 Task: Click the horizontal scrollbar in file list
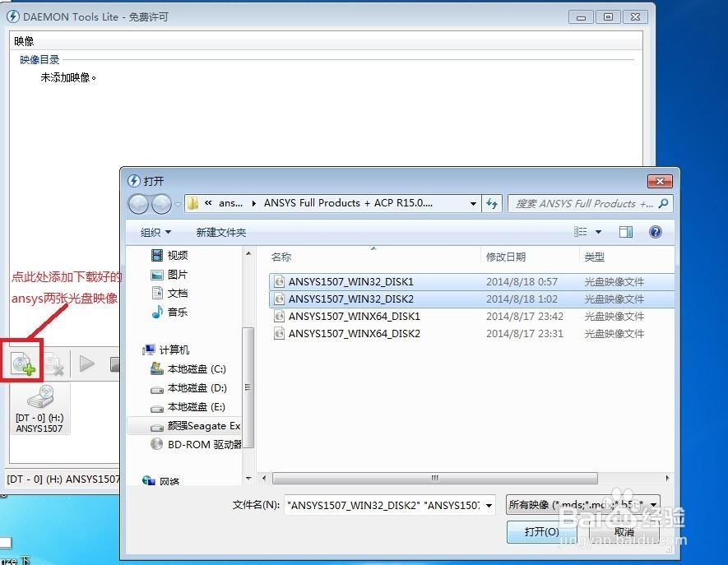434,478
